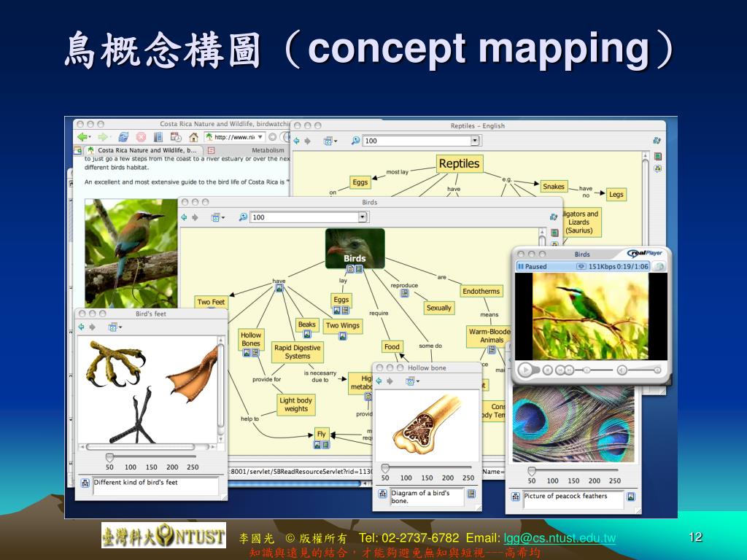
Task: Click the zoom magnifier in Birds map
Action: click(x=243, y=217)
